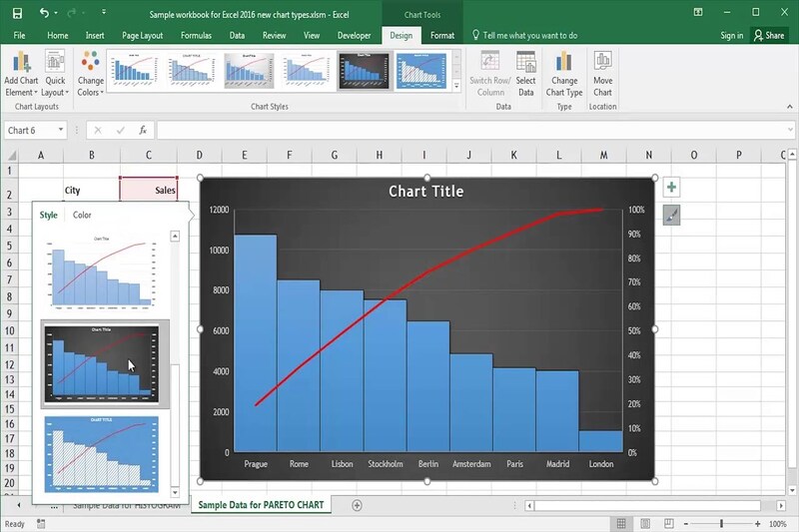The height and width of the screenshot is (532, 799).
Task: Click the Share button
Action: coord(770,35)
